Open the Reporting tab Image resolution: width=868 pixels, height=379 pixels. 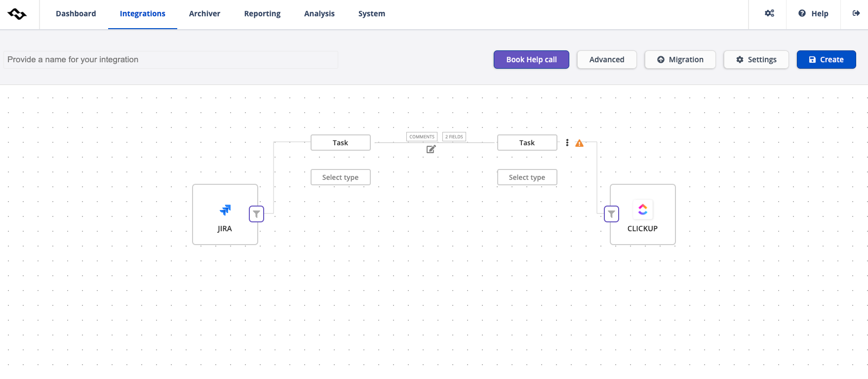(x=262, y=14)
